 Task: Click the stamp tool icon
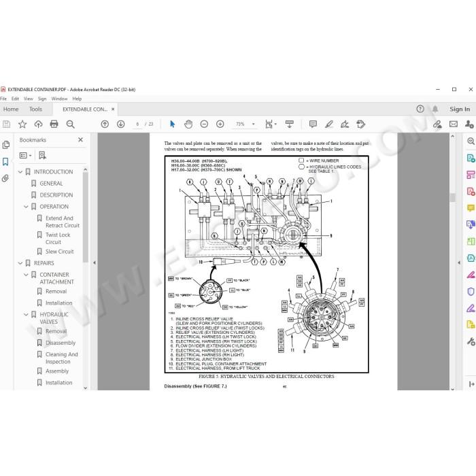tap(360, 124)
